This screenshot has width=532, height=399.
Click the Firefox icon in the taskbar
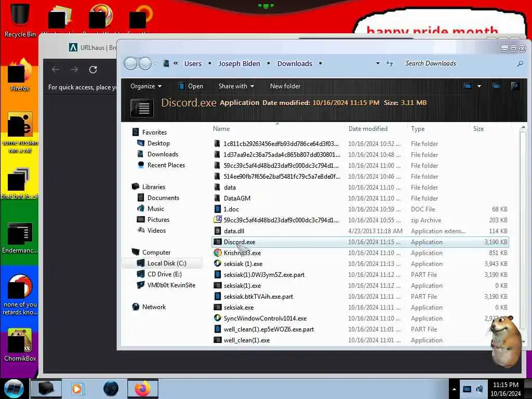pos(142,389)
